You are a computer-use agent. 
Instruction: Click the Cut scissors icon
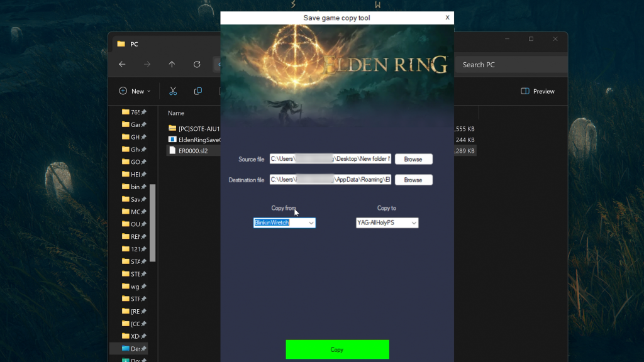(x=173, y=91)
